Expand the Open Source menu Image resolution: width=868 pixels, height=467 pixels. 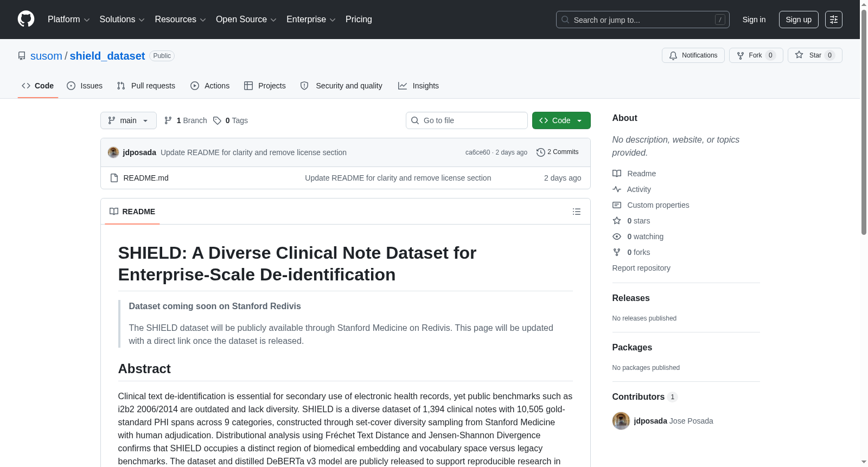[246, 20]
